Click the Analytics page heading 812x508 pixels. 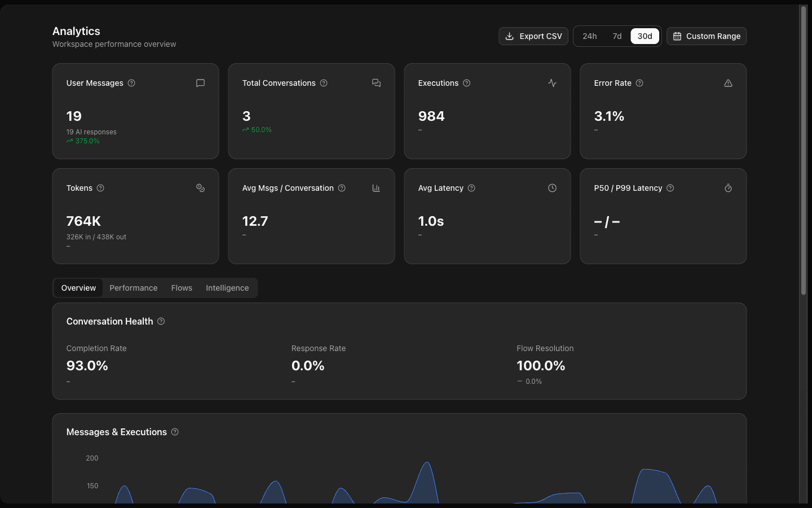(x=76, y=31)
